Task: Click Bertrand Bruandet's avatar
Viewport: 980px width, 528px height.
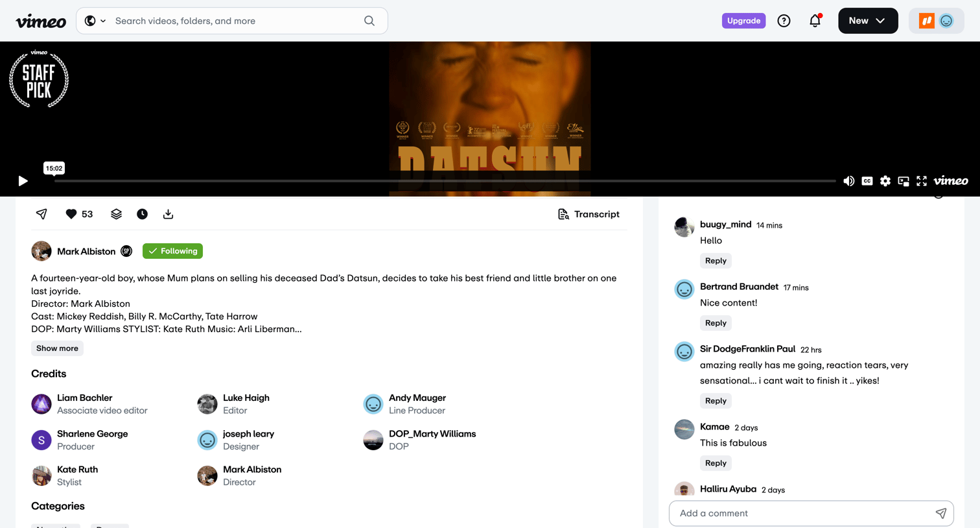Action: [x=684, y=289]
